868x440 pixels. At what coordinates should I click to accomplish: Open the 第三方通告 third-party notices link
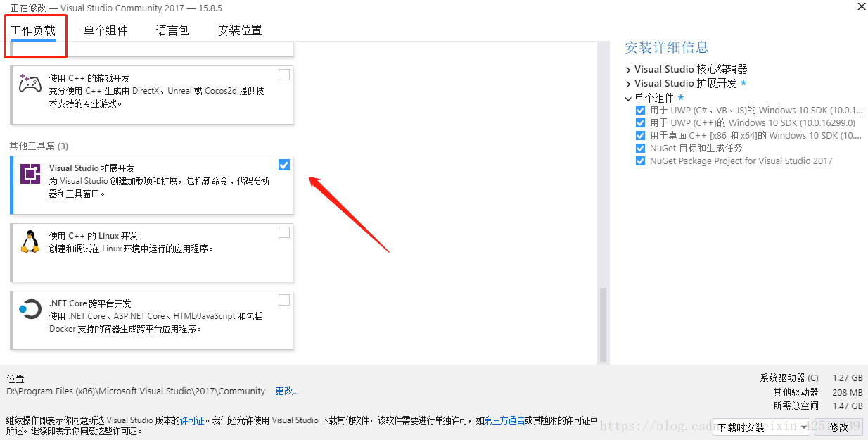coord(504,420)
